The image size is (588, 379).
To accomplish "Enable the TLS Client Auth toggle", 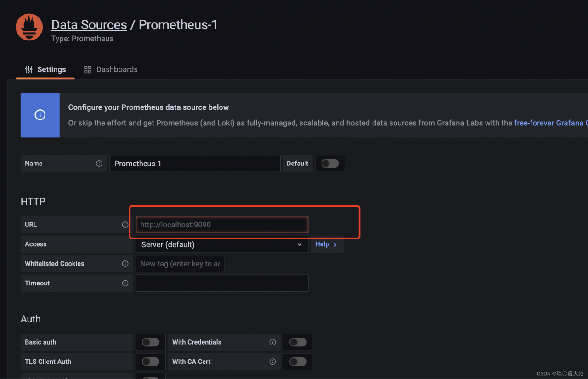I will (x=151, y=362).
